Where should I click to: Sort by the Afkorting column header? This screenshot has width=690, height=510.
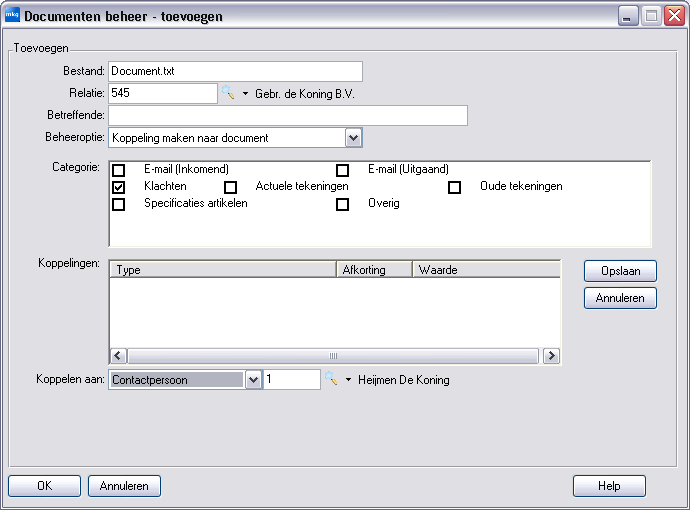coord(374,269)
